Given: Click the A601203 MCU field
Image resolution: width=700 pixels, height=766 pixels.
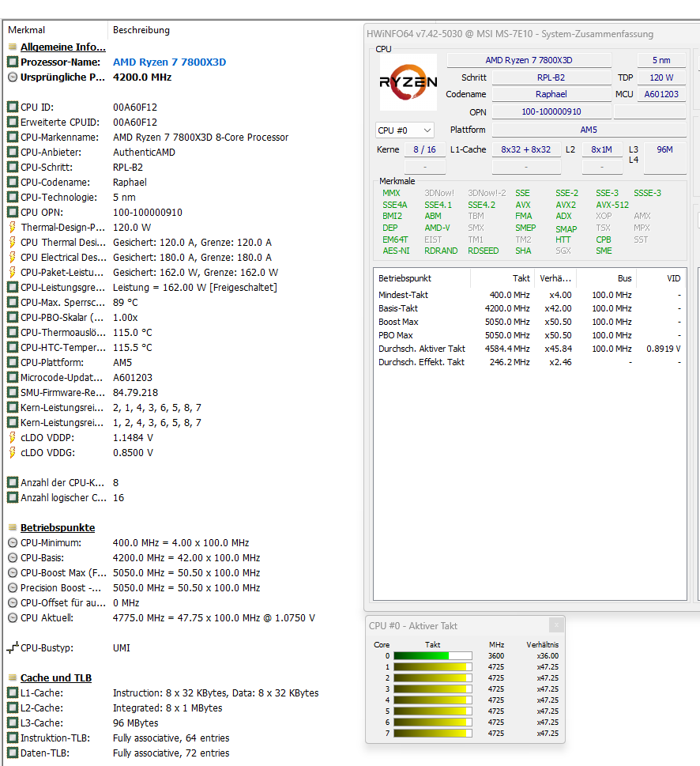Looking at the screenshot, I should tap(661, 94).
